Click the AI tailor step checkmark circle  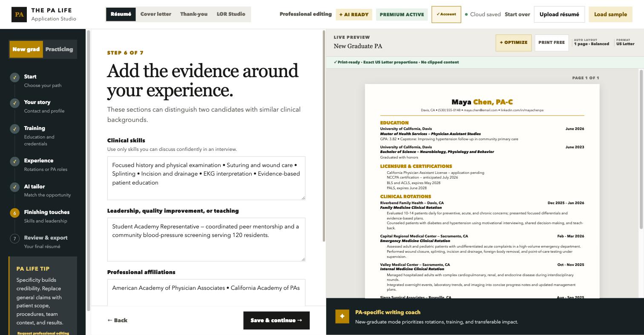pyautogui.click(x=14, y=187)
